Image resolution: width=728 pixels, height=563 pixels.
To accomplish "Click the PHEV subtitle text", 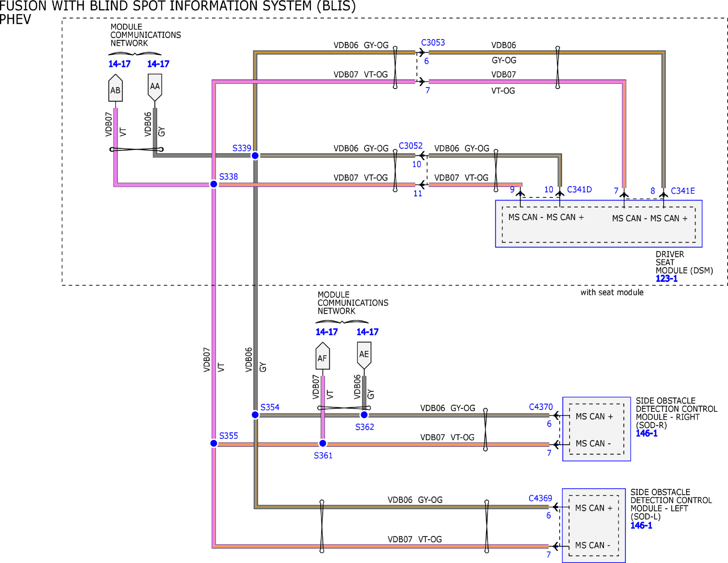I will tap(15, 19).
